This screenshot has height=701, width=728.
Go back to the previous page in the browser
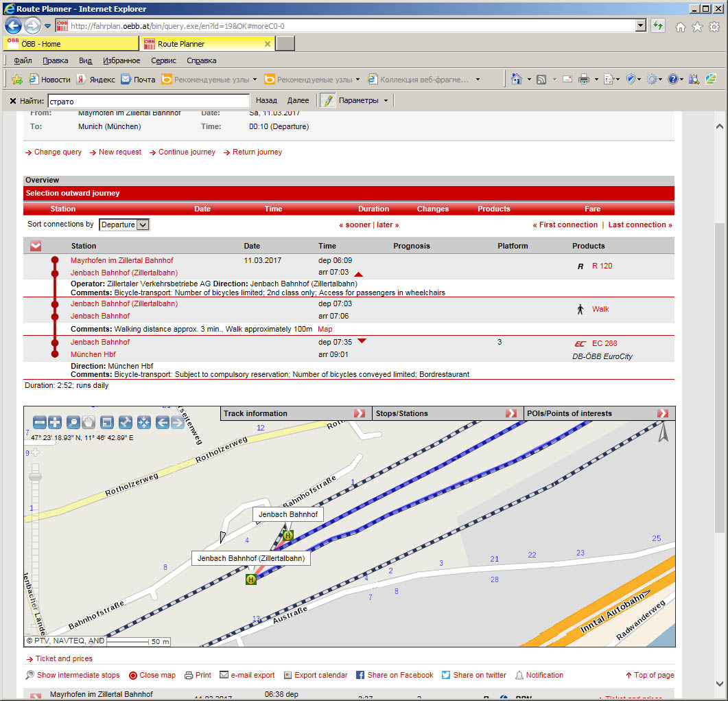13,25
